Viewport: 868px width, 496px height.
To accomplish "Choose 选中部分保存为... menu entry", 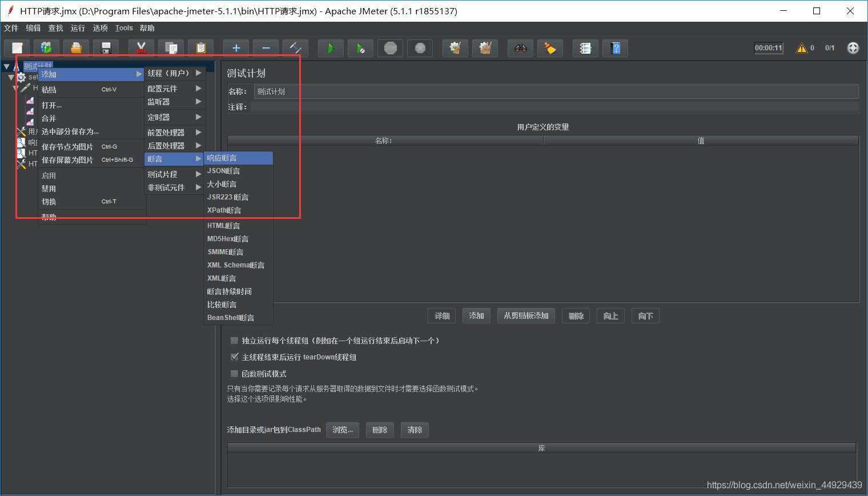I will [x=91, y=131].
